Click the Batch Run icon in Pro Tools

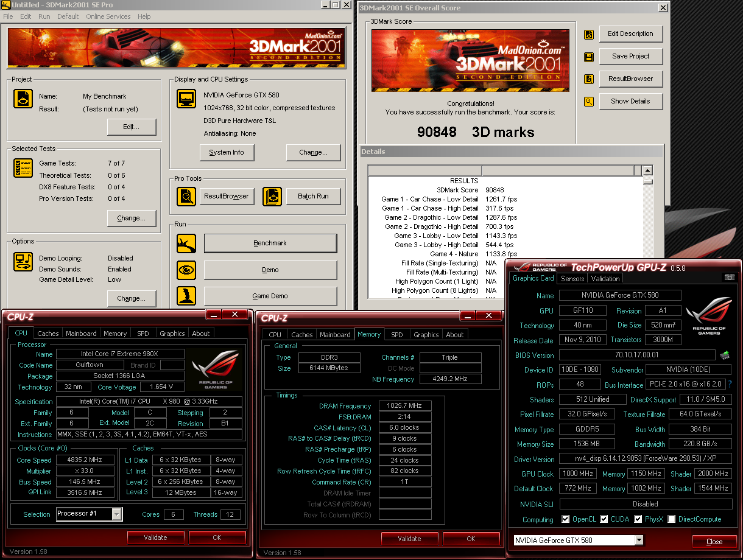tap(272, 196)
